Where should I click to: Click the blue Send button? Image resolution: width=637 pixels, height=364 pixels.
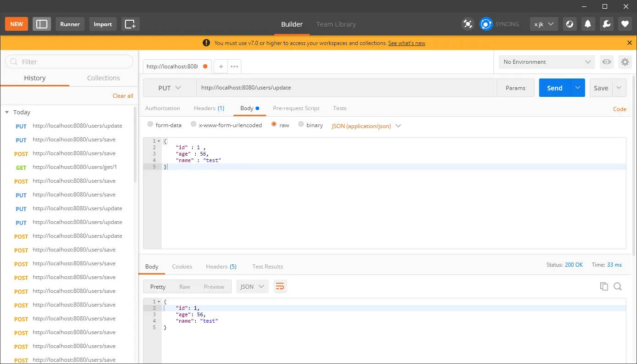click(555, 88)
